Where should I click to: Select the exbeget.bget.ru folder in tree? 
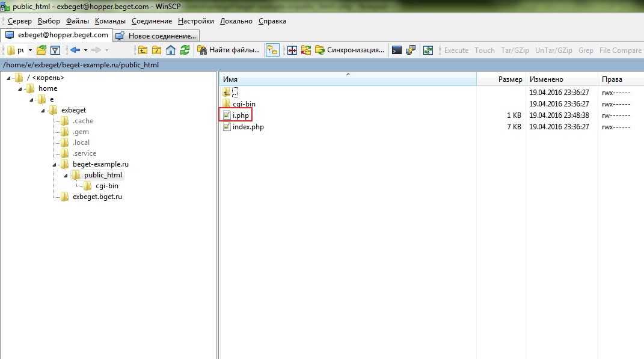click(97, 197)
